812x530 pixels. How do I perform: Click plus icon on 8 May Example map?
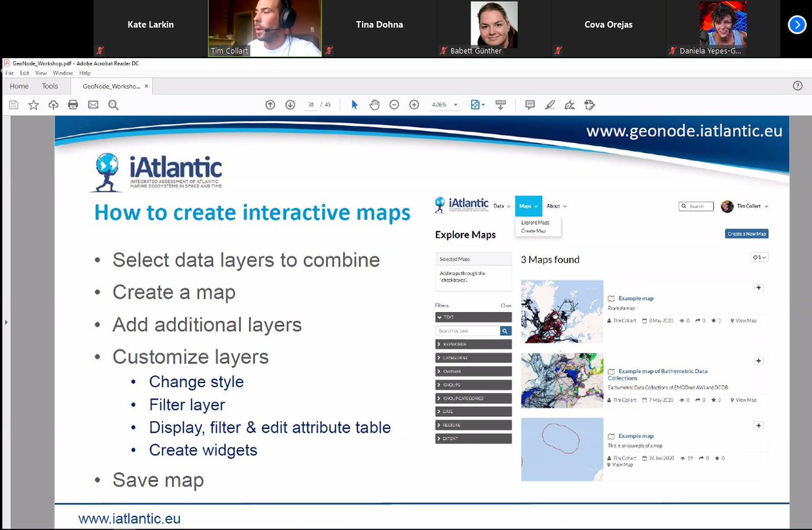[x=759, y=288]
